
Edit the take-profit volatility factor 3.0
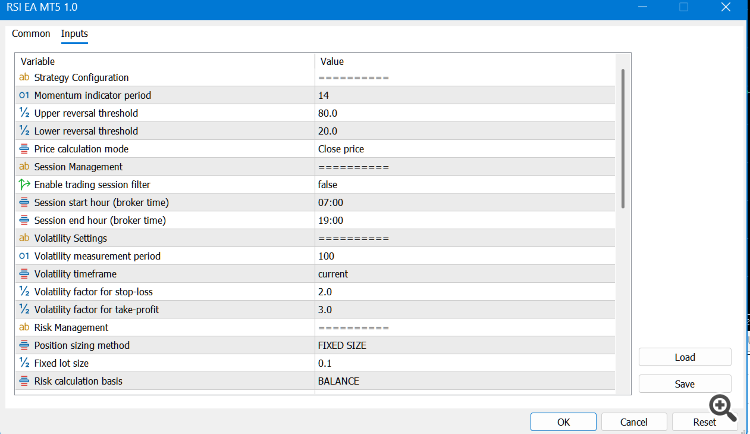point(464,310)
